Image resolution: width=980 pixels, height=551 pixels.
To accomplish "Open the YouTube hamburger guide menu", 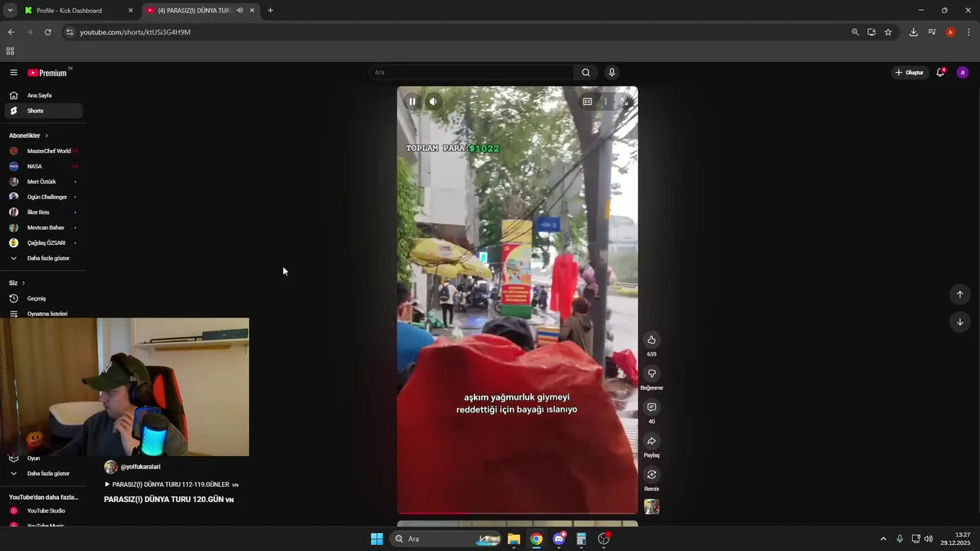I will [14, 73].
